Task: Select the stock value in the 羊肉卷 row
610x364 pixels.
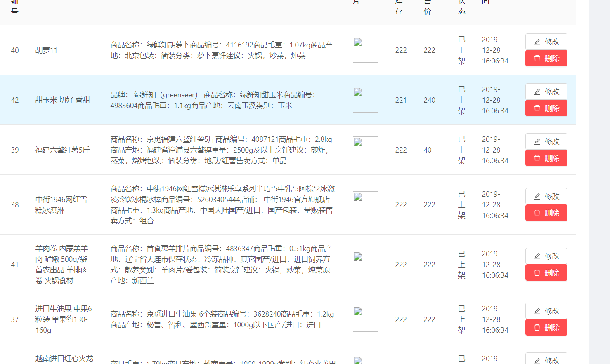Action: 401,265
